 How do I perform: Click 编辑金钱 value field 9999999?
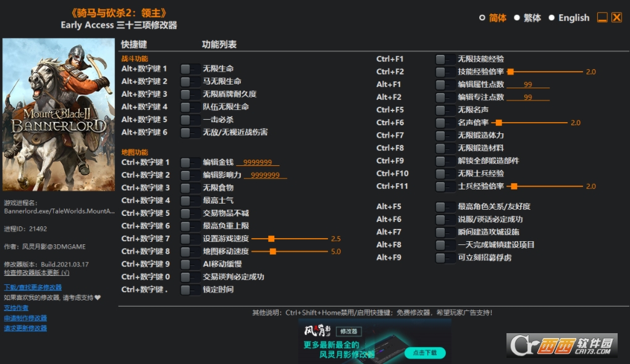[258, 162]
